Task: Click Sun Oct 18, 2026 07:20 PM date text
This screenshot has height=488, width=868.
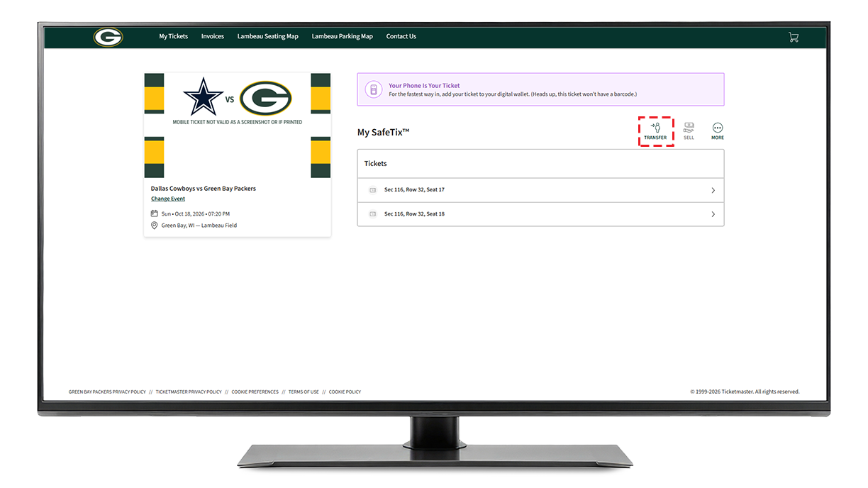Action: click(x=196, y=213)
